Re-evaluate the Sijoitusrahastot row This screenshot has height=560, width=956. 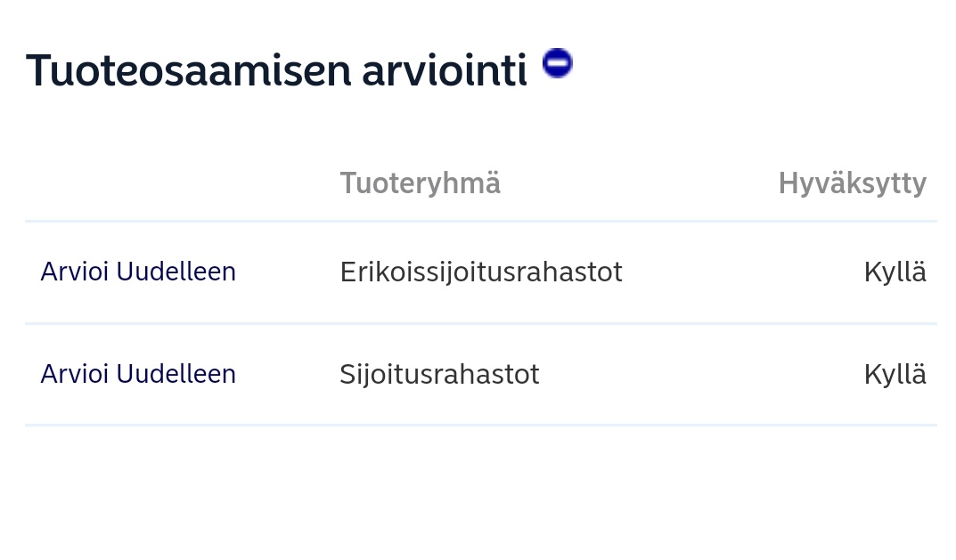pos(138,374)
